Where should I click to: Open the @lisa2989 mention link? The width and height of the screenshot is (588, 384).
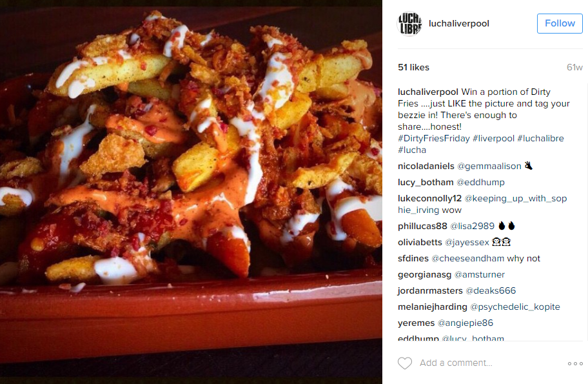472,226
